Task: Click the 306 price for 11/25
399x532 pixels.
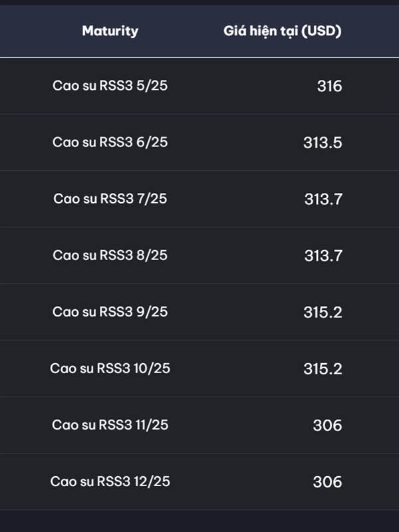Action: [327, 426]
